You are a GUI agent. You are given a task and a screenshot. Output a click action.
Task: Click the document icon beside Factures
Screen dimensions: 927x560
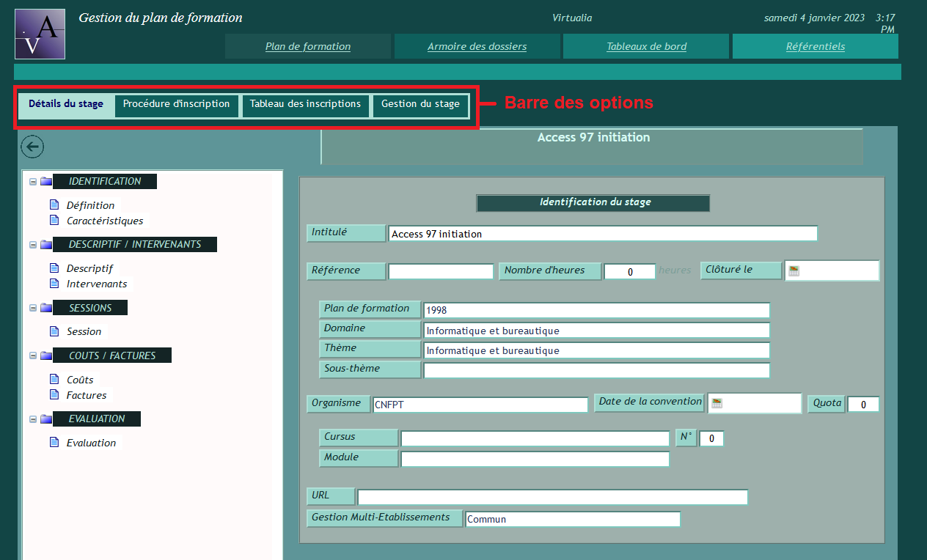coord(54,395)
